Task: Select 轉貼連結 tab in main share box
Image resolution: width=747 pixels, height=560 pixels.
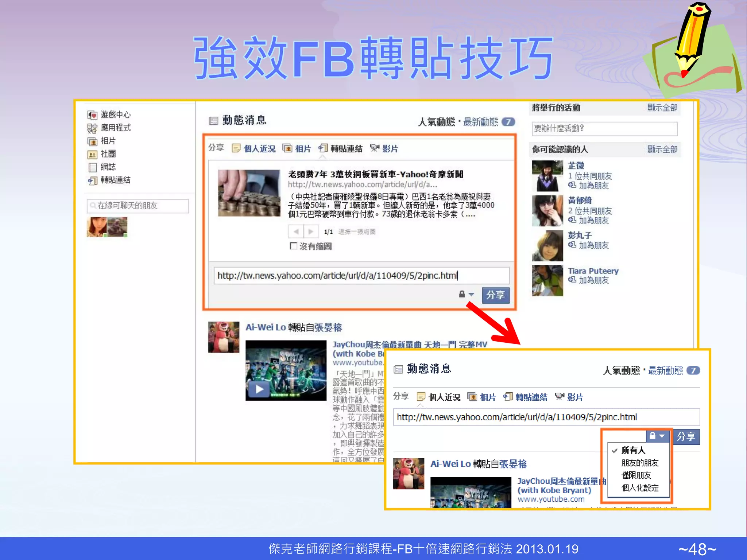Action: point(341,148)
